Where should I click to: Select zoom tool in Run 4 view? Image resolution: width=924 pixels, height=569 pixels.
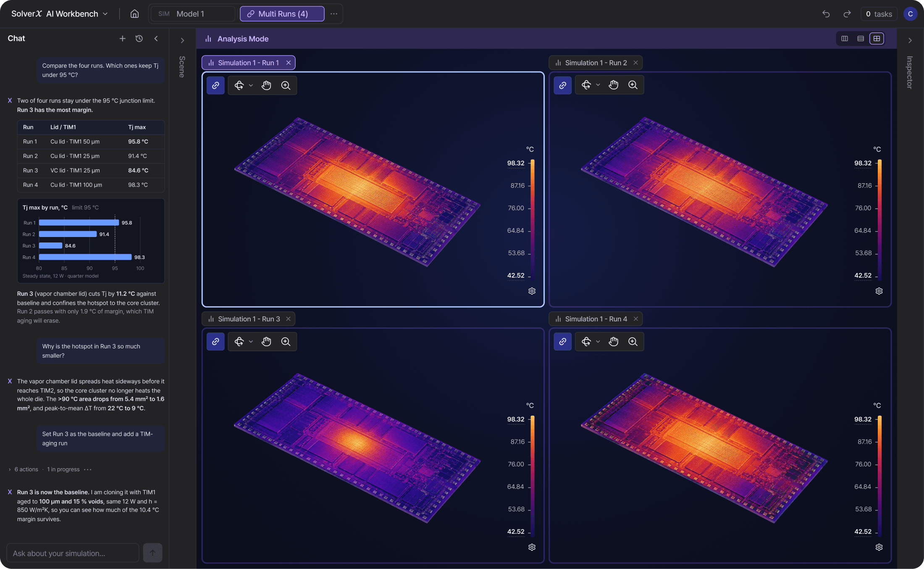pyautogui.click(x=633, y=342)
